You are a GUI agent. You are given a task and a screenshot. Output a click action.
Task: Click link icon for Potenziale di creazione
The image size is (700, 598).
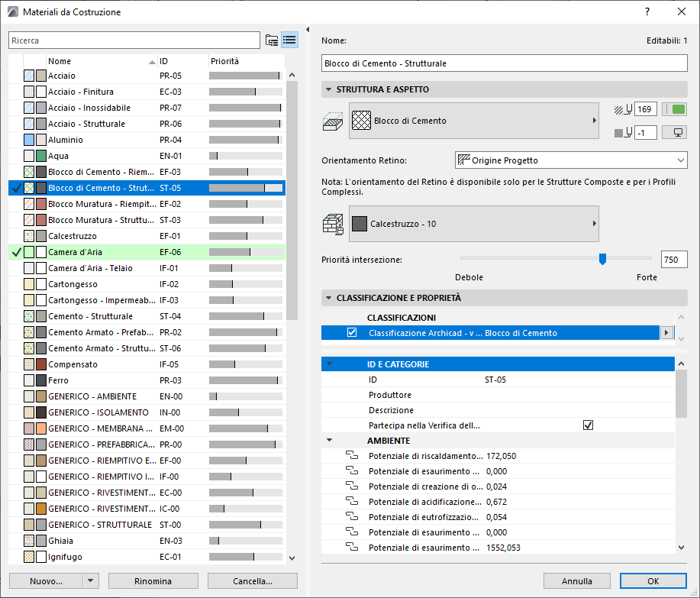[x=352, y=486]
